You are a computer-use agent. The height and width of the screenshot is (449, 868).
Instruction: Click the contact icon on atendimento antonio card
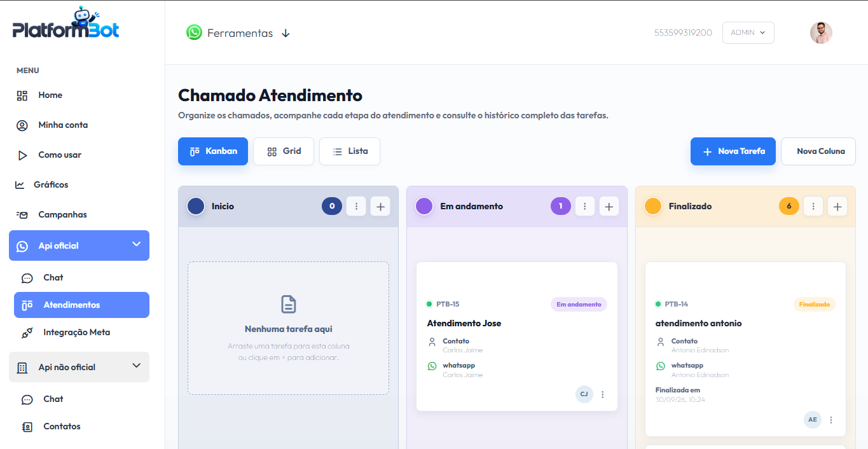pyautogui.click(x=661, y=342)
